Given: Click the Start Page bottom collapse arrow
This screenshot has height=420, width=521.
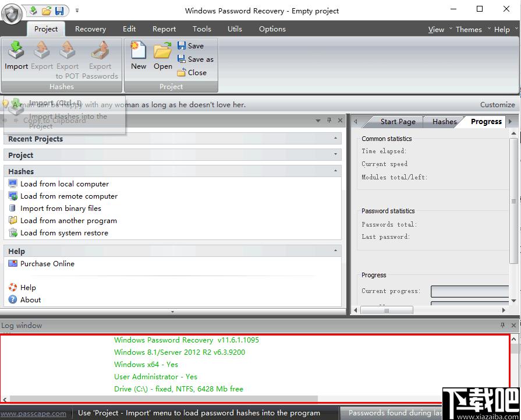Looking at the screenshot, I should pyautogui.click(x=172, y=312).
